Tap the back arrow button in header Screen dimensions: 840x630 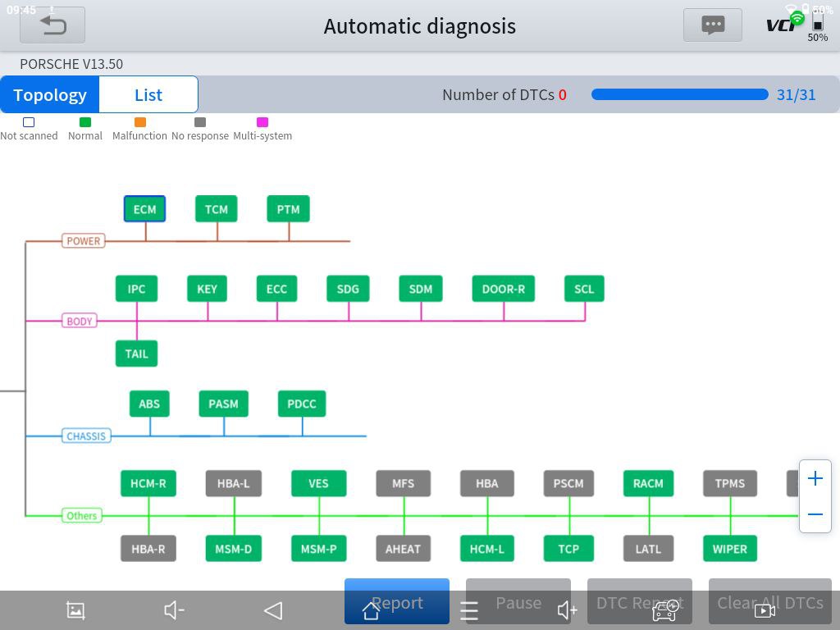pos(52,25)
